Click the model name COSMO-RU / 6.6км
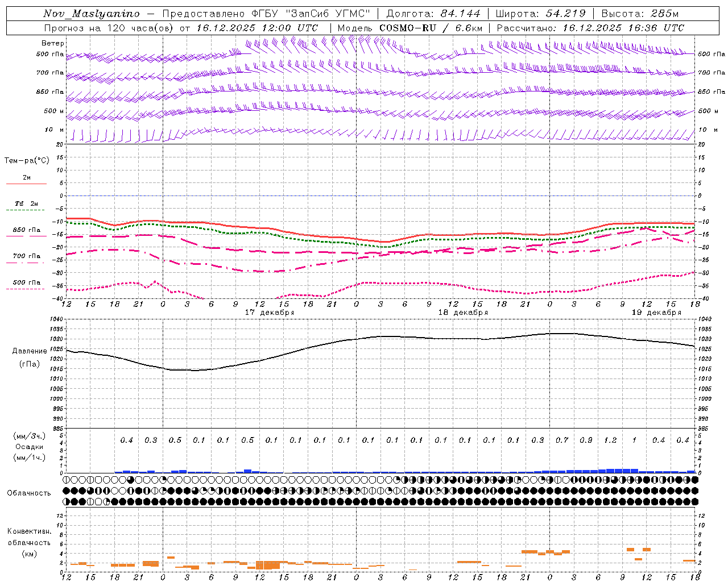The height and width of the screenshot is (582, 728). tap(431, 28)
